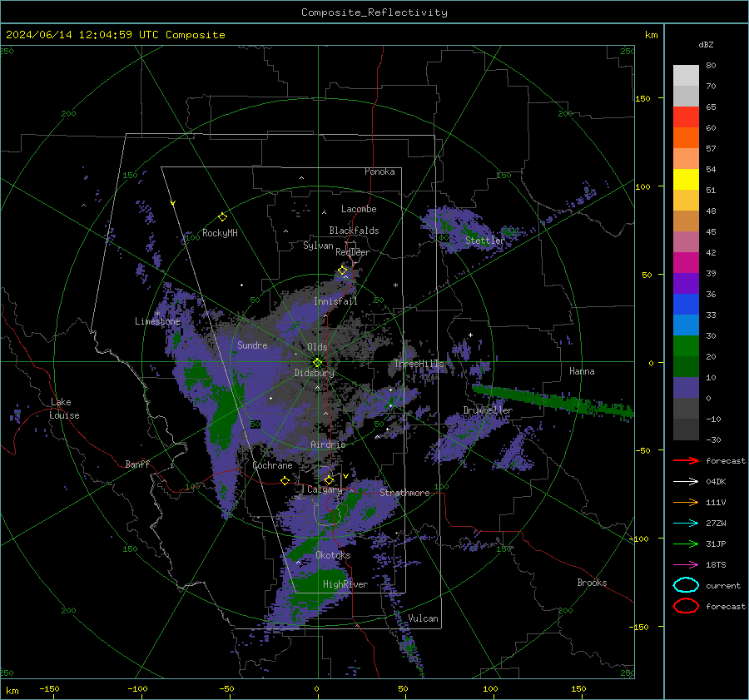Click the Stettler city label

click(x=485, y=241)
